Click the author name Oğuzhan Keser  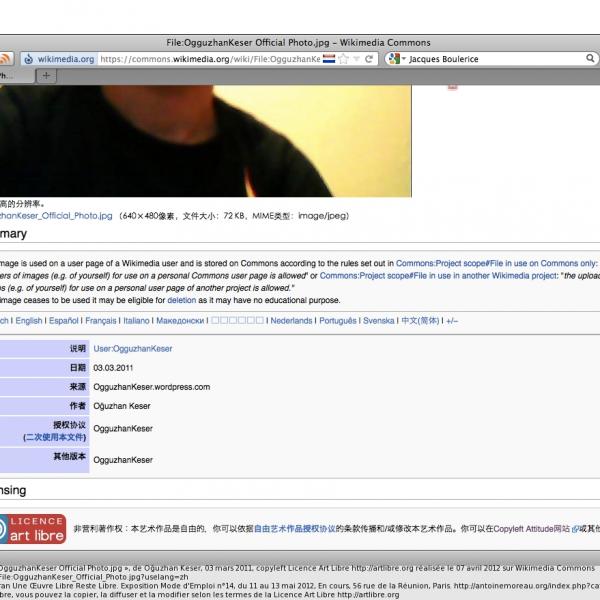click(122, 406)
